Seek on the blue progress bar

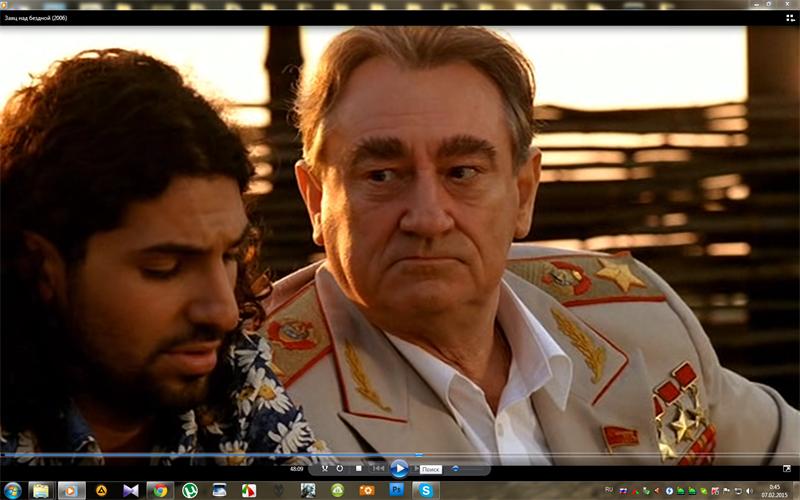pos(400,454)
